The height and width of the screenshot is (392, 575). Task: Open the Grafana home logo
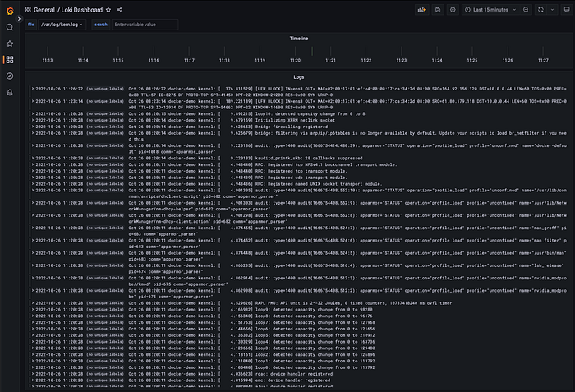tap(10, 11)
